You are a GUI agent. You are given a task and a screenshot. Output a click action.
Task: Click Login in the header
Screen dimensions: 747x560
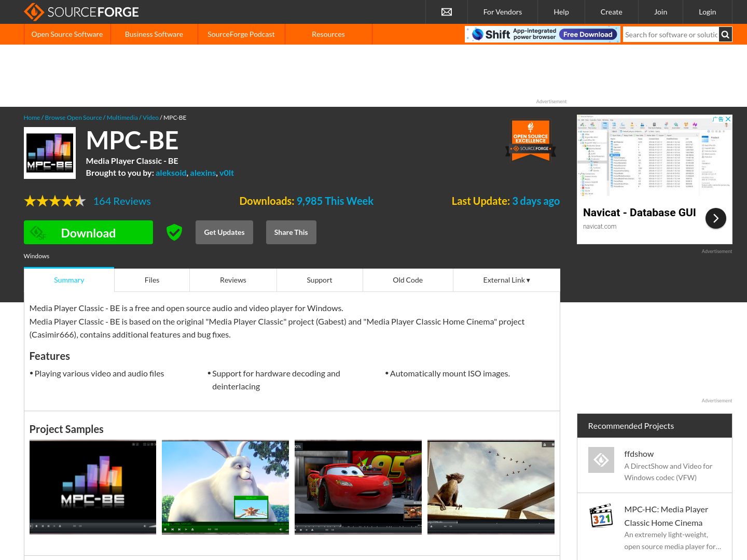(708, 12)
